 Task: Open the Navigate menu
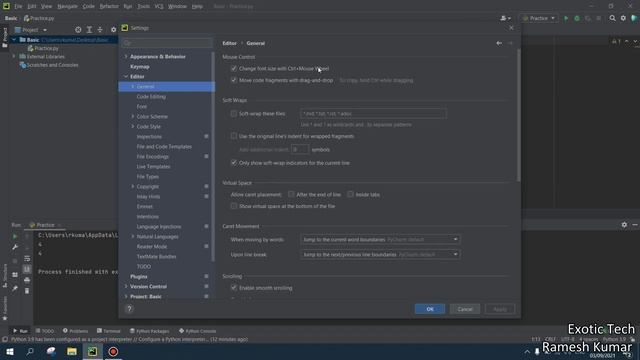tap(67, 7)
